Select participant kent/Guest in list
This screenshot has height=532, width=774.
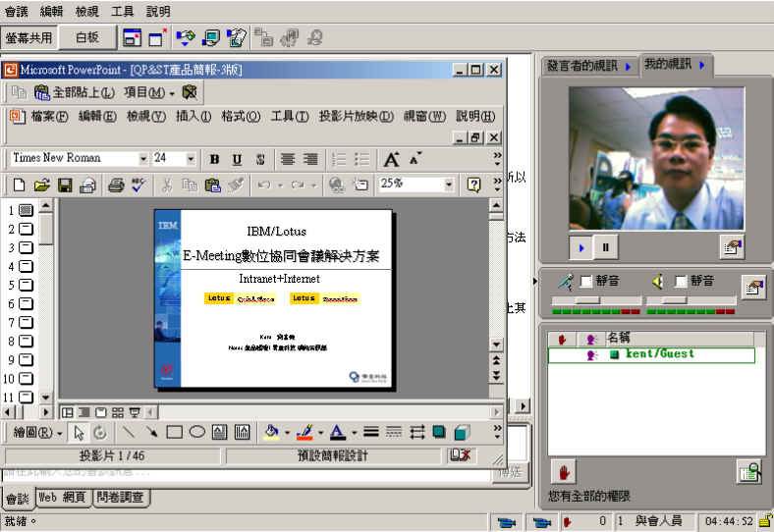pyautogui.click(x=651, y=354)
